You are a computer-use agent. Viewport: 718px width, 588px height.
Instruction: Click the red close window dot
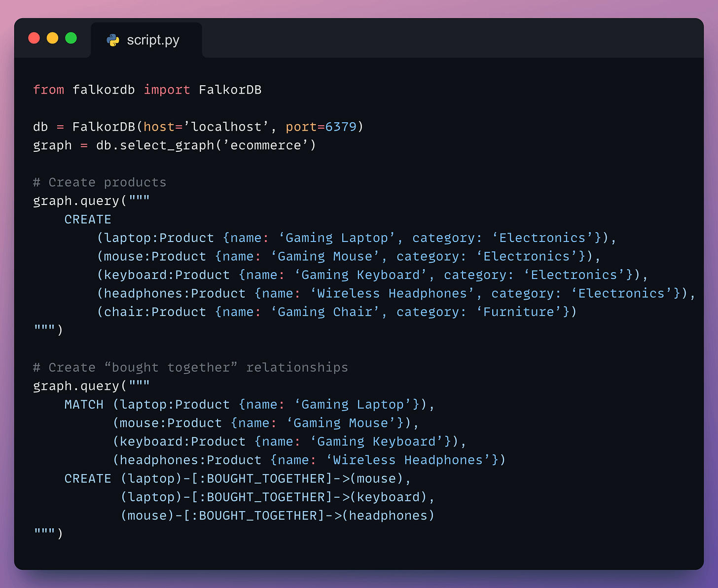point(34,38)
